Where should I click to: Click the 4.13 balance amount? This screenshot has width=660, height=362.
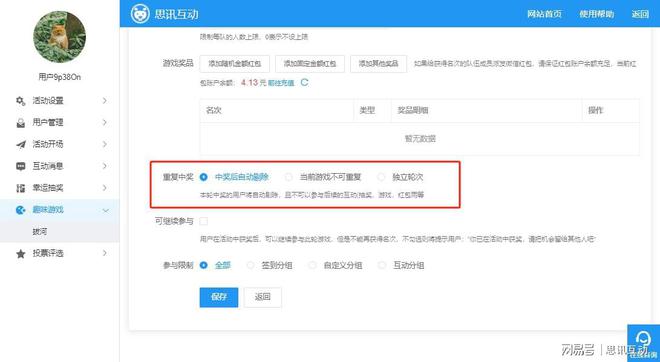[x=249, y=83]
